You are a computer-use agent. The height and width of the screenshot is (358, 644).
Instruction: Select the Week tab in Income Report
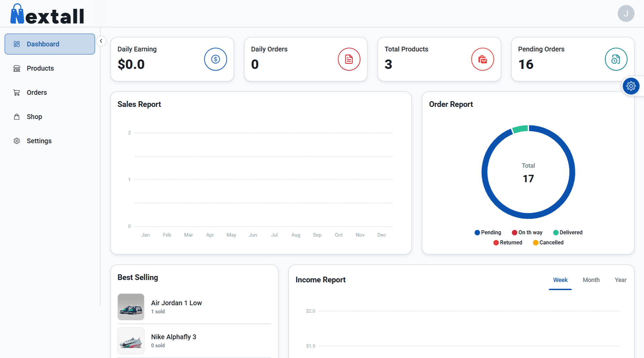pos(560,280)
